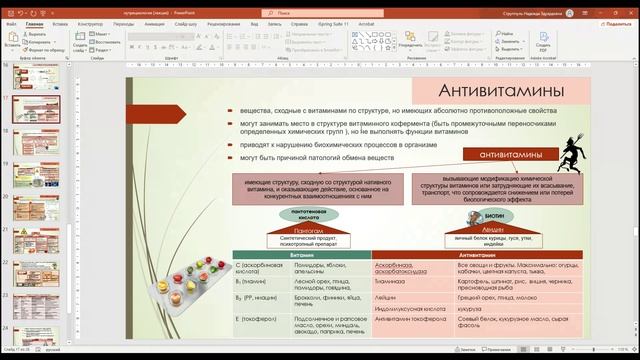Click the Paste (Вставить) clipboard icon

pyautogui.click(x=13, y=37)
